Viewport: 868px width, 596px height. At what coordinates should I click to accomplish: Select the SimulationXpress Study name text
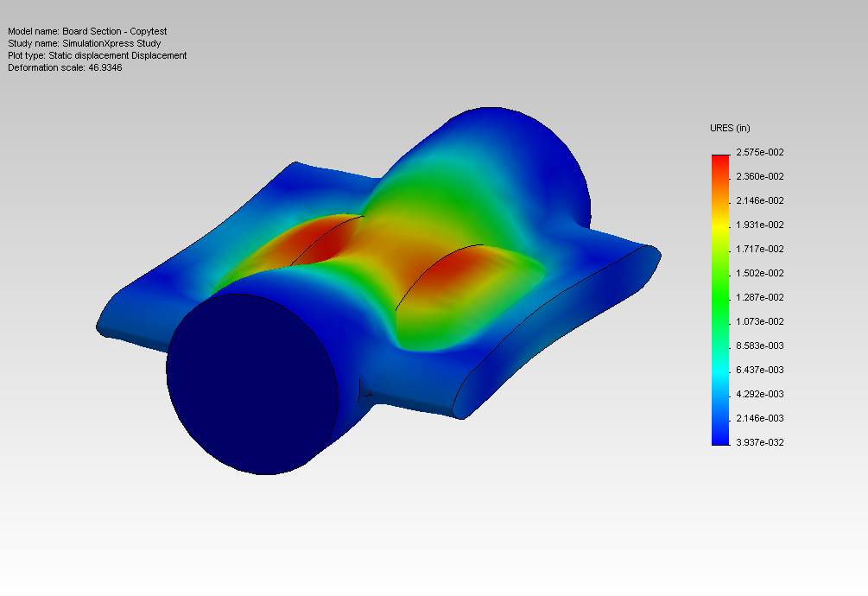click(x=85, y=43)
